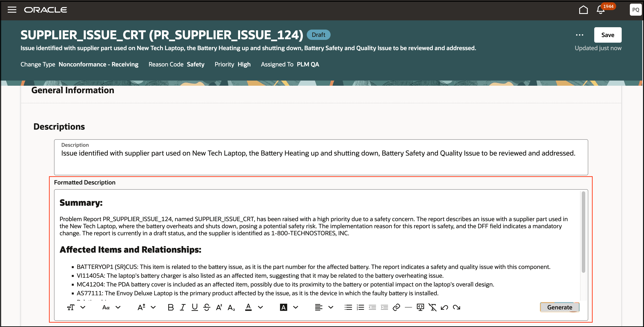644x327 pixels.
Task: Apply strikethrough to text
Action: [x=207, y=307]
